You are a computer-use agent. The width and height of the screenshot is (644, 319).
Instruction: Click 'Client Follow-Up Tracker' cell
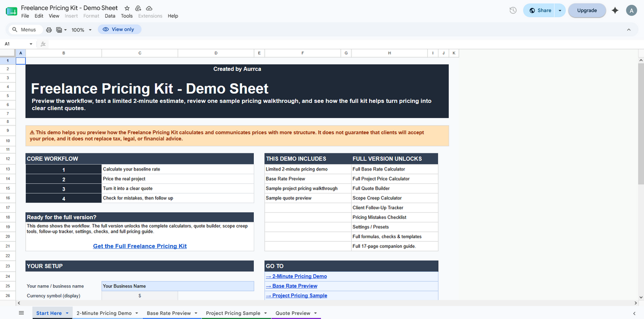[394, 207]
